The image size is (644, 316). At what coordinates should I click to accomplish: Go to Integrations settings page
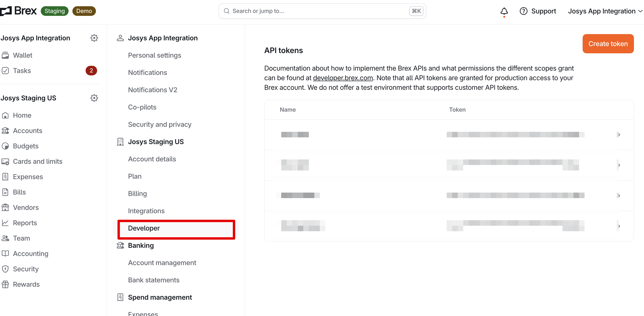[146, 211]
